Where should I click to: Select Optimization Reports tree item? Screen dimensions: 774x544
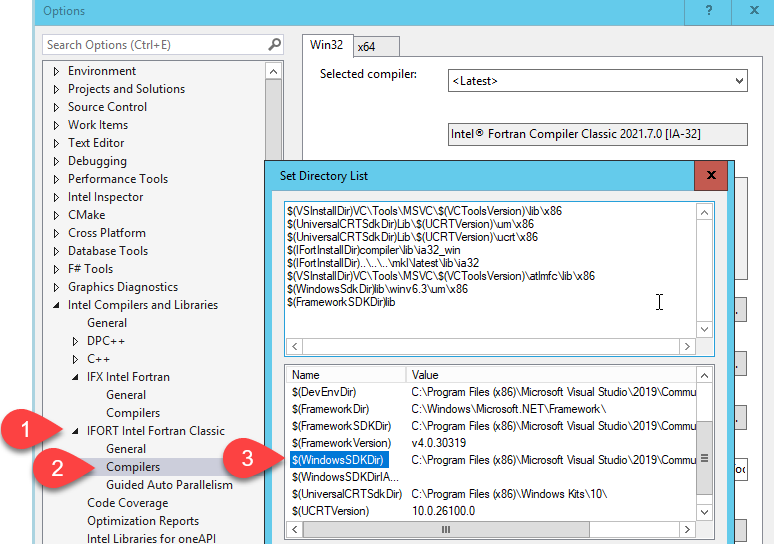point(143,521)
